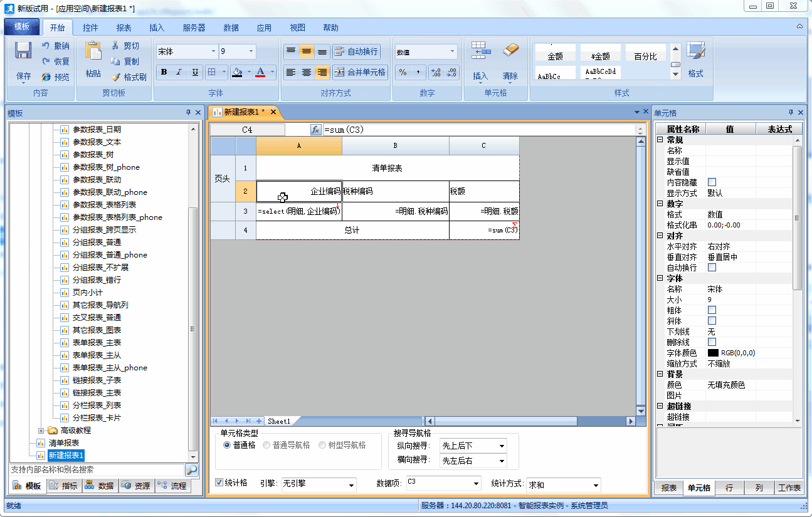Click the Clear (清除) eraser icon
812x517 pixels.
pos(510,51)
